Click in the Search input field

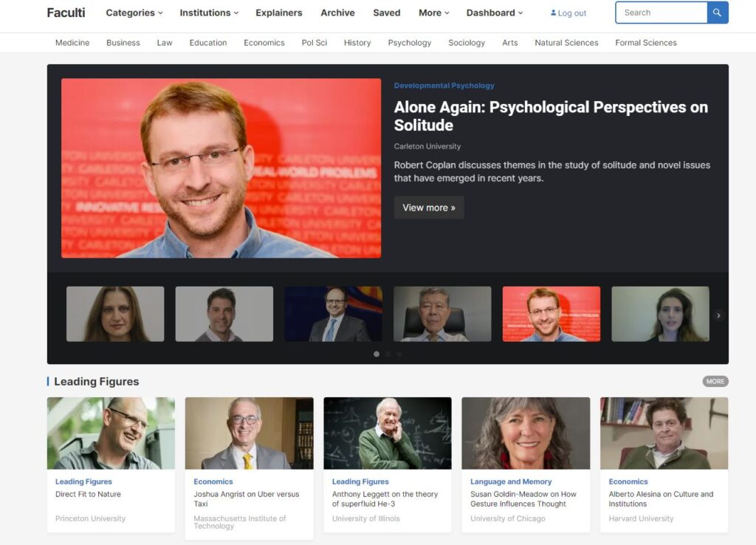(661, 13)
